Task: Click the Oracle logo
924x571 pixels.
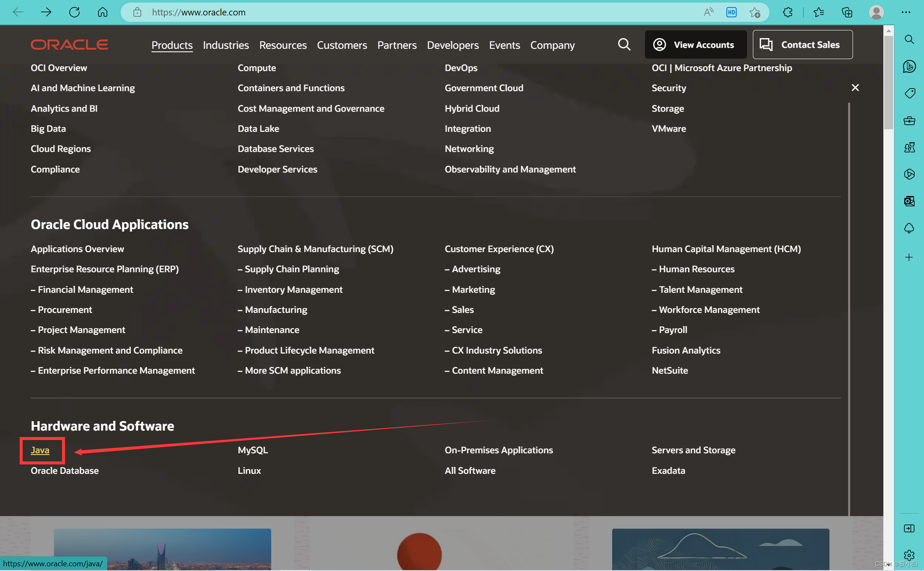Action: pyautogui.click(x=69, y=45)
